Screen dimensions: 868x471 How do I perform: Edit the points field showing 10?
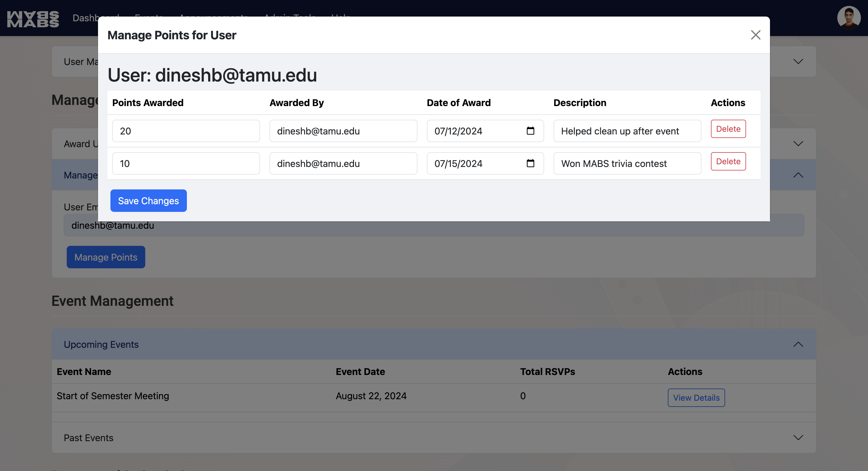click(186, 163)
